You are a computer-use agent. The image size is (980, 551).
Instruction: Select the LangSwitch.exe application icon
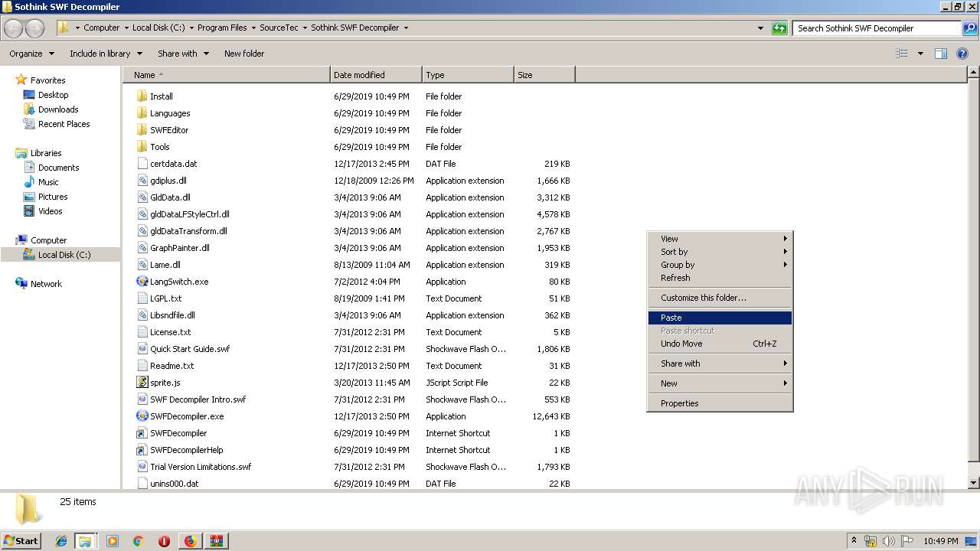click(x=142, y=282)
